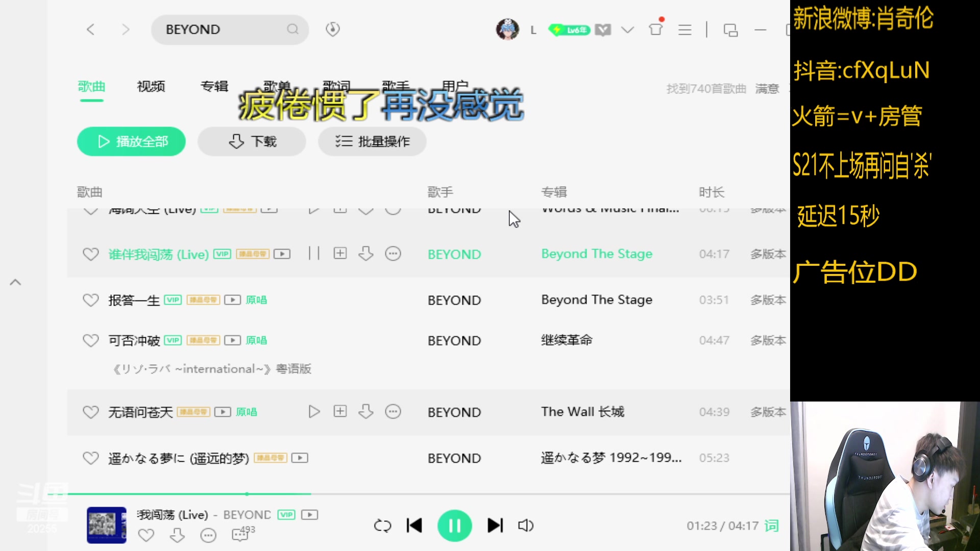This screenshot has width=980, height=551.
Task: Open BEYOND artist in 报答一生 row
Action: click(454, 300)
